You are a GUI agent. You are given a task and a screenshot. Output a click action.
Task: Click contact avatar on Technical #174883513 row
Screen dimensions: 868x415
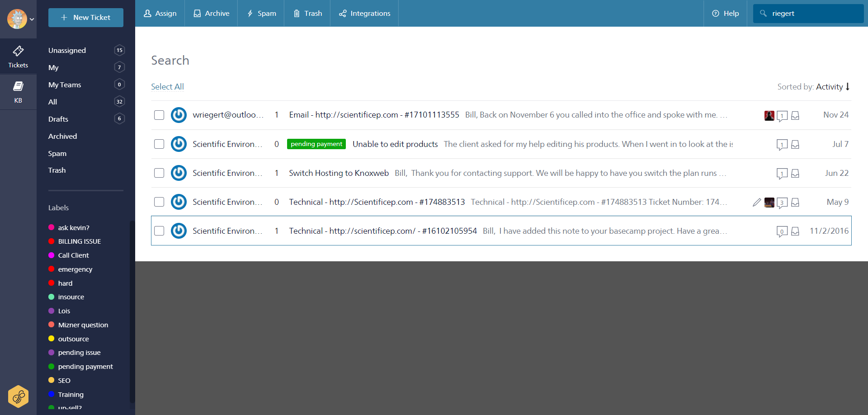tap(179, 202)
